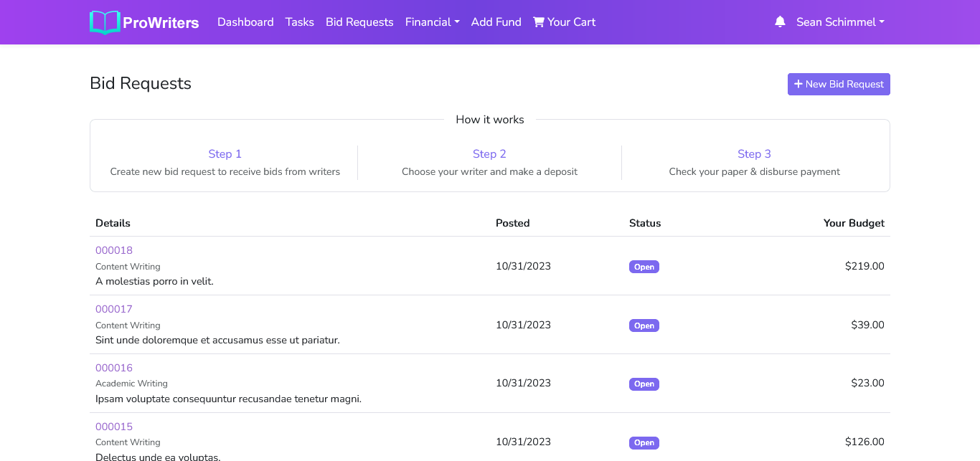Open the Add Fund page
The height and width of the screenshot is (461, 980).
496,22
